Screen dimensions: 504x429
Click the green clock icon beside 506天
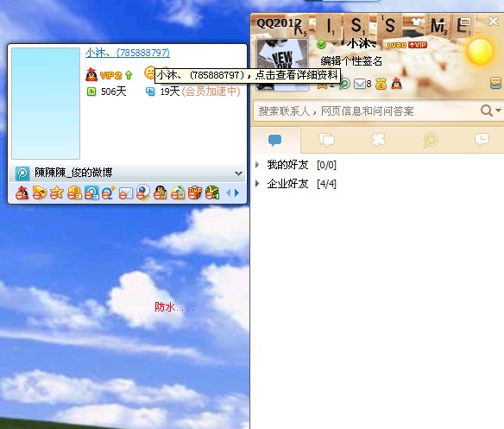click(91, 92)
